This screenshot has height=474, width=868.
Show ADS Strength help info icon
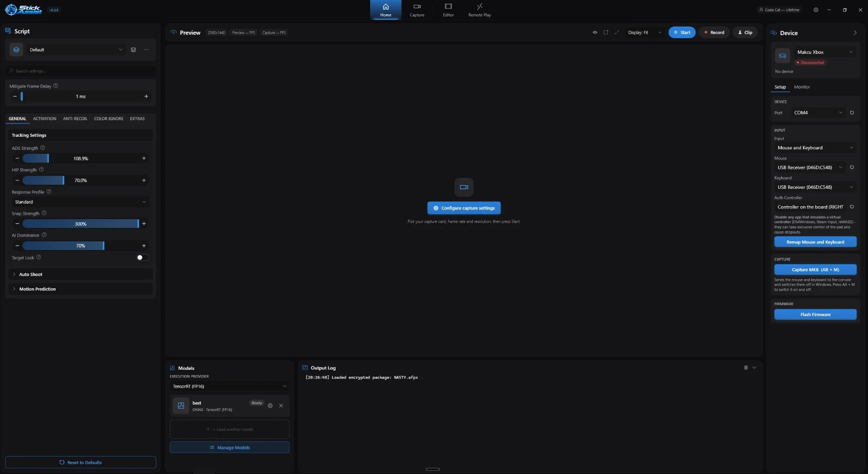pyautogui.click(x=43, y=148)
